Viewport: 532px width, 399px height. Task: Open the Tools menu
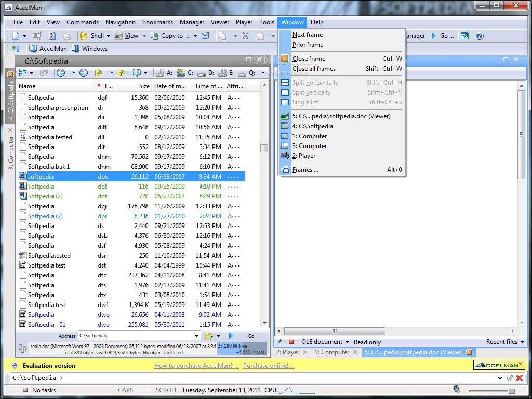267,22
